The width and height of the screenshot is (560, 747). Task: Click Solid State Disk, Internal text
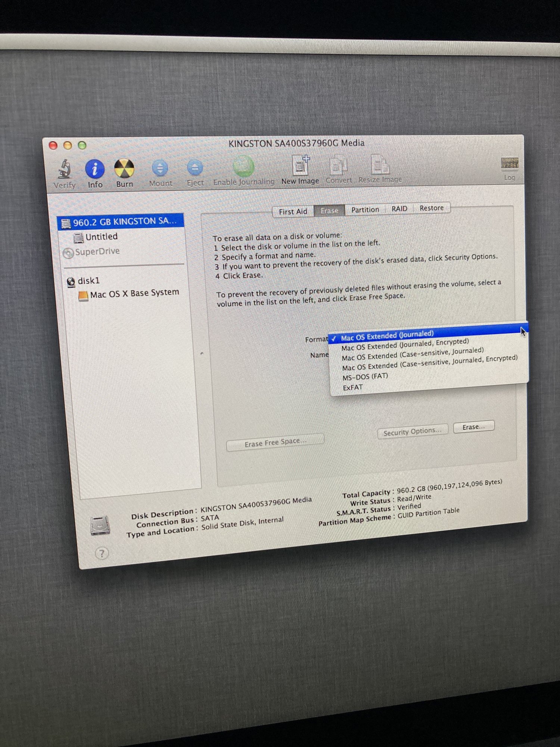(x=242, y=523)
